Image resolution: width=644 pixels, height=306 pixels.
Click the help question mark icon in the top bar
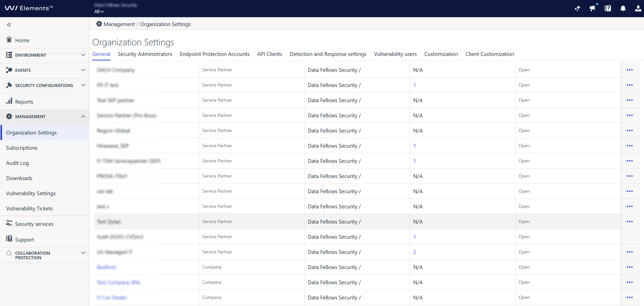pyautogui.click(x=608, y=9)
